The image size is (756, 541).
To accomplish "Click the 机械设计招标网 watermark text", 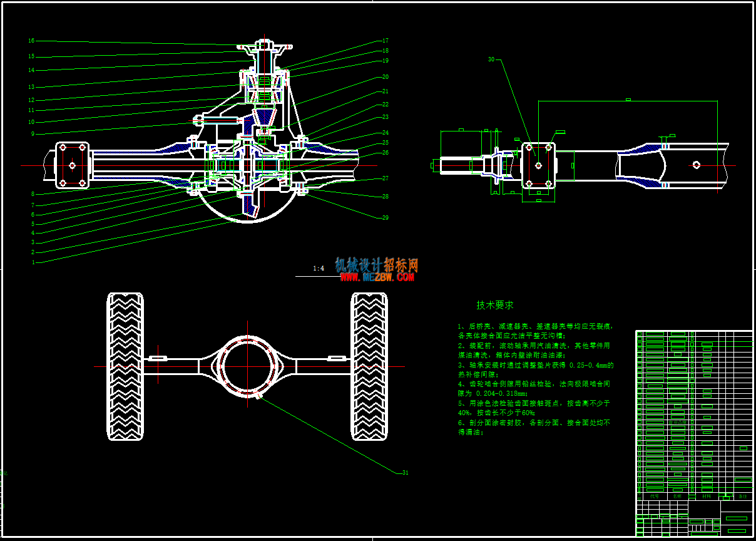I will click(377, 265).
